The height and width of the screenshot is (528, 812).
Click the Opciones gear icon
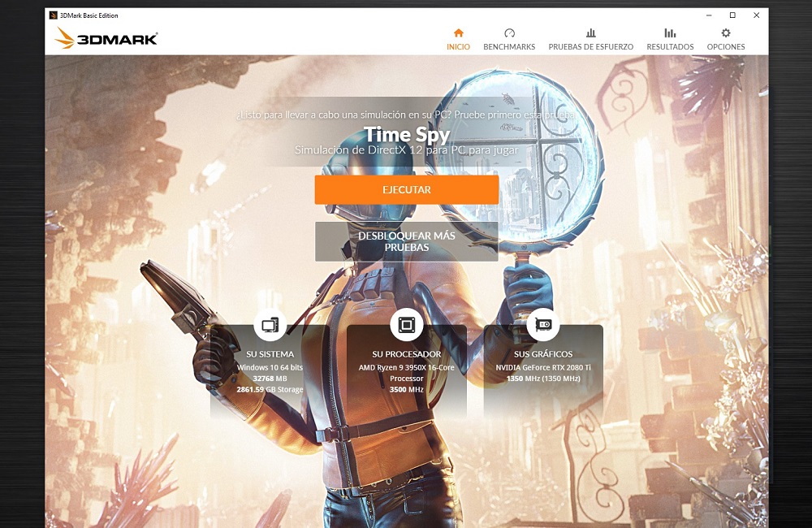726,33
